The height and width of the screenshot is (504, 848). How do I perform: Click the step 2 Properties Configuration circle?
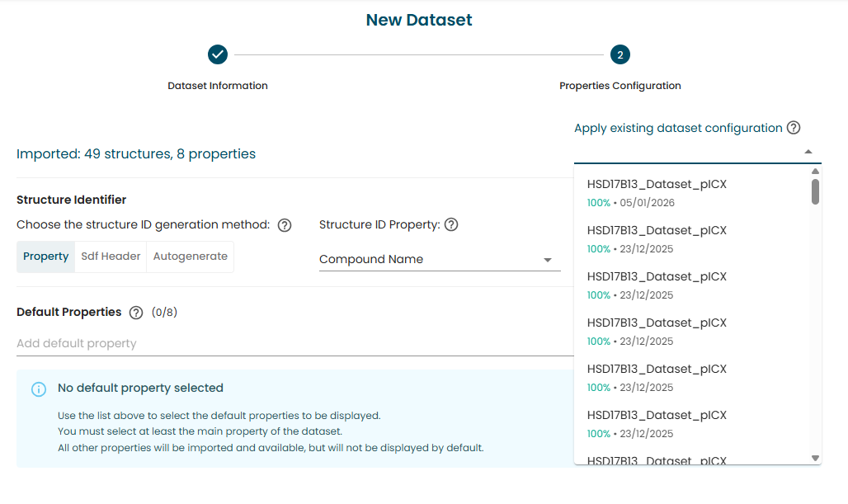tap(620, 54)
